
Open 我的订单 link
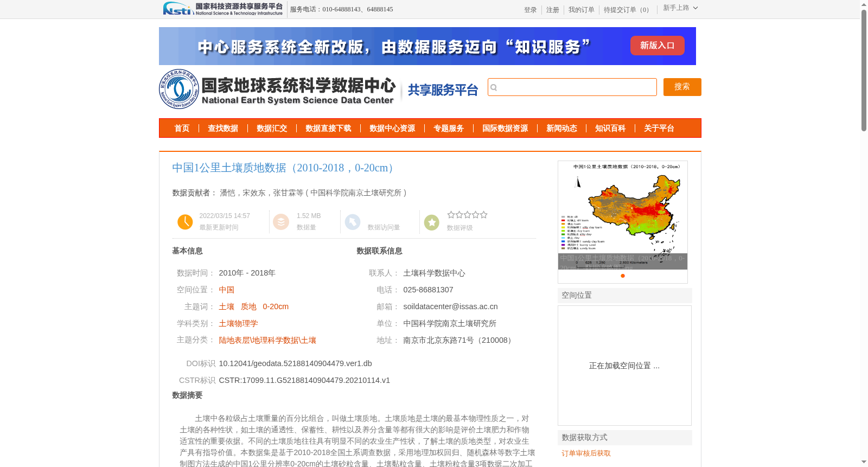[581, 10]
